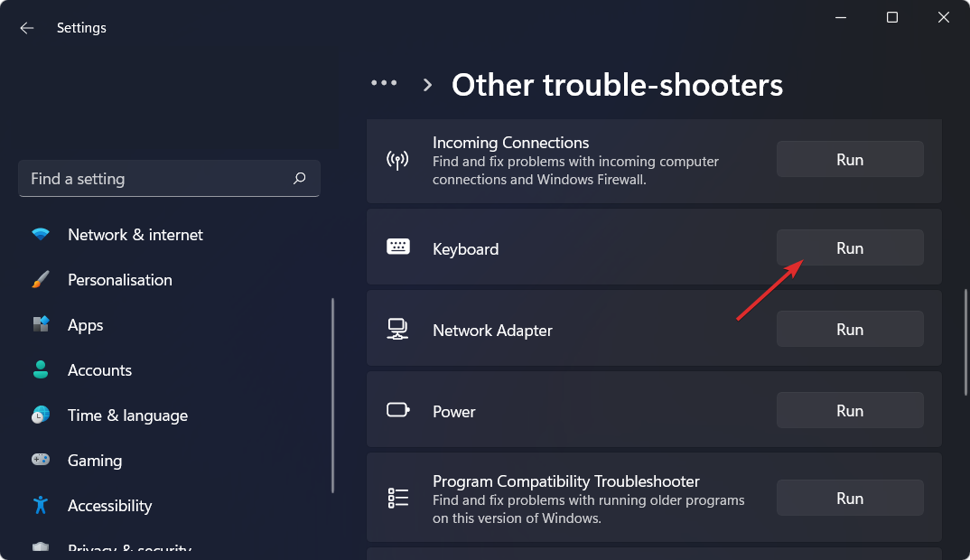The width and height of the screenshot is (970, 560).
Task: Click the search magnifier icon
Action: [x=300, y=179]
